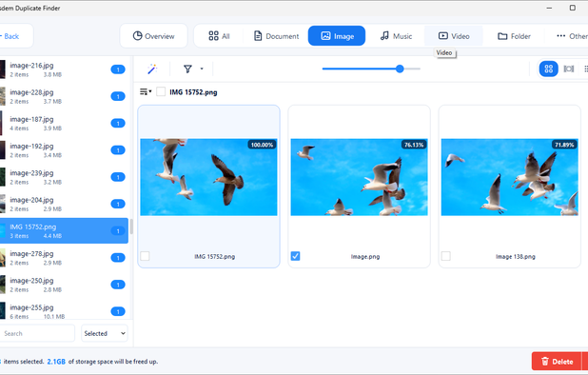Click the 1 badge on selected IMG 15752.png row
The height and width of the screenshot is (375, 588).
coord(118,231)
